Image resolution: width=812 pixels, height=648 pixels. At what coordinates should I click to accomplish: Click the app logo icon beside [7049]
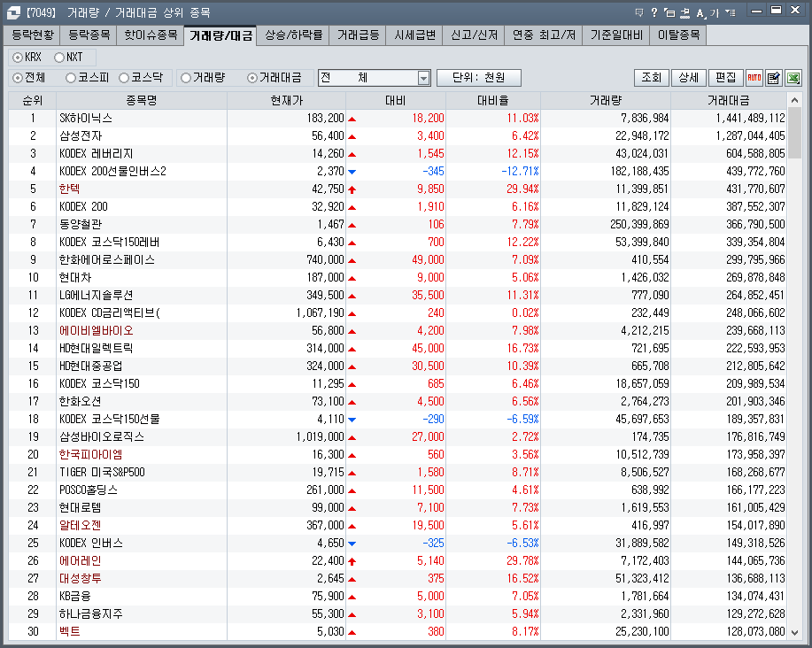[x=13, y=12]
